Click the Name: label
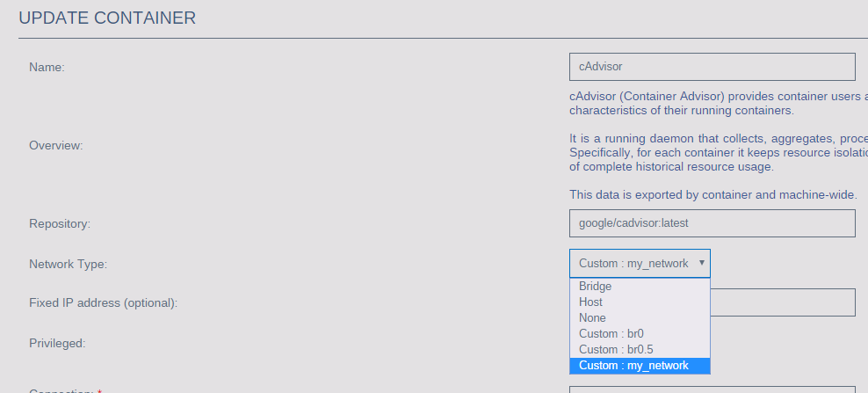The height and width of the screenshot is (393, 868). pos(47,67)
